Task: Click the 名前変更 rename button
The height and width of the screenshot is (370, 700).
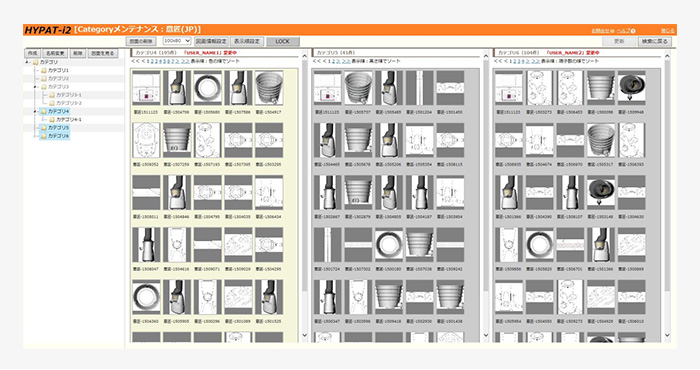Action: [x=55, y=53]
